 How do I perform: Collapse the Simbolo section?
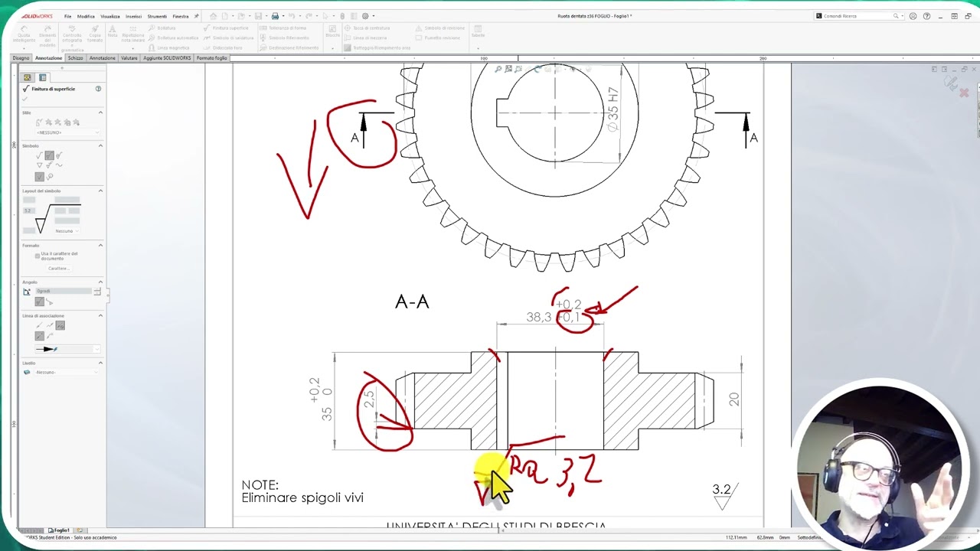point(100,145)
